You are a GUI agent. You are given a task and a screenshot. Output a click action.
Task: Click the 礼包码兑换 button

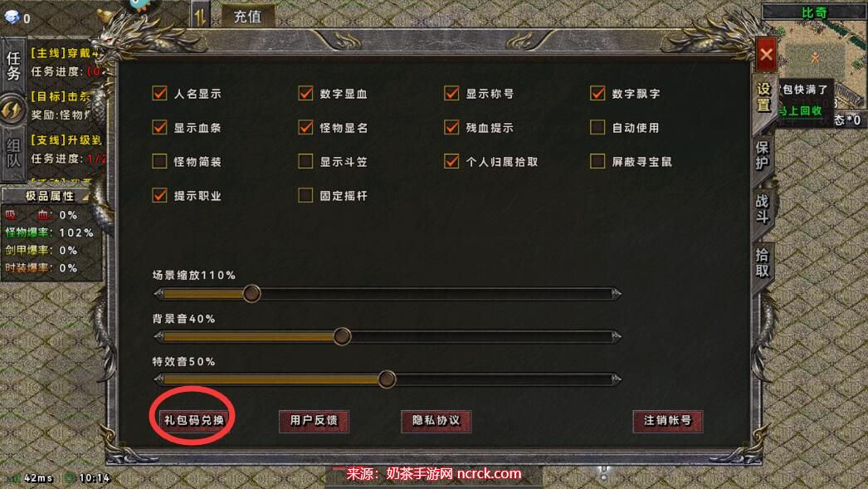pyautogui.click(x=193, y=420)
